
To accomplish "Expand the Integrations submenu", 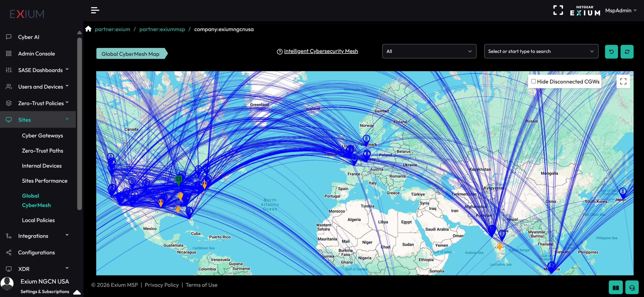I will click(67, 235).
